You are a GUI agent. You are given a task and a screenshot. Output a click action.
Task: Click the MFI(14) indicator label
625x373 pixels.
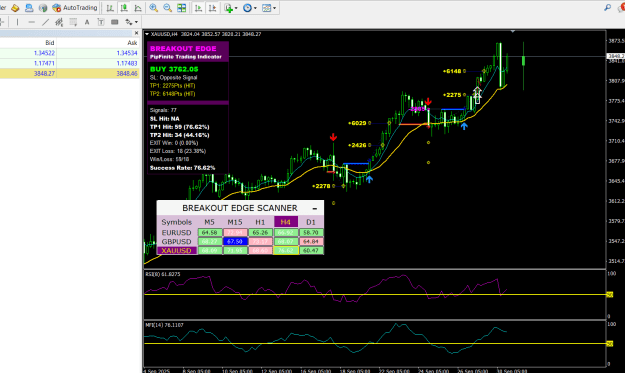[164, 325]
